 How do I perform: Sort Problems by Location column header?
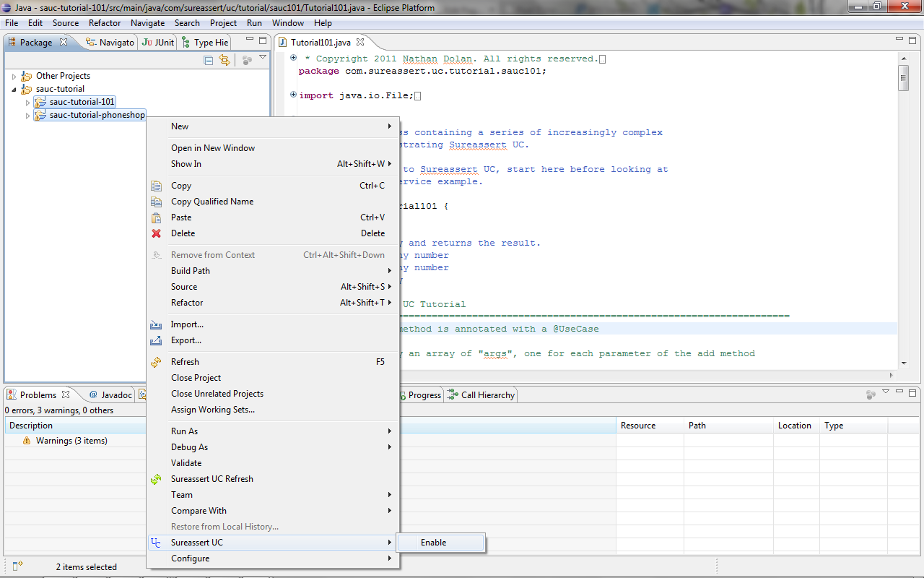[x=796, y=426]
